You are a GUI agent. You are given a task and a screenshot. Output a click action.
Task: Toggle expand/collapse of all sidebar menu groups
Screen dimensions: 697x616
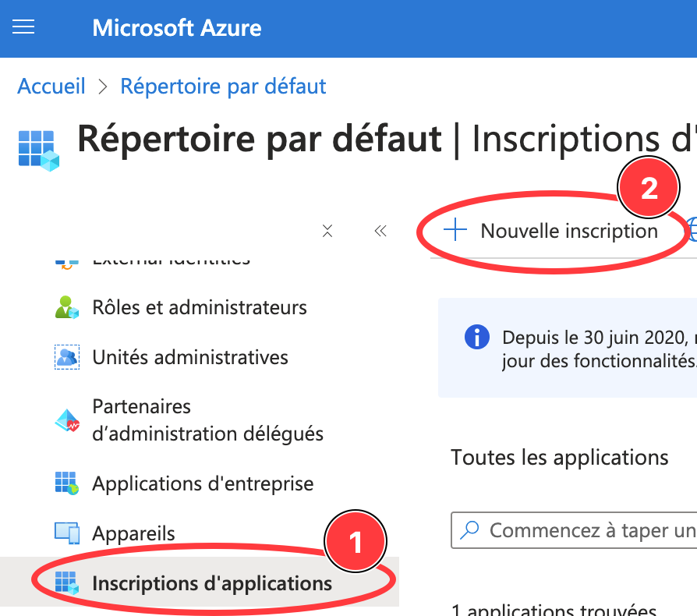[x=327, y=231]
